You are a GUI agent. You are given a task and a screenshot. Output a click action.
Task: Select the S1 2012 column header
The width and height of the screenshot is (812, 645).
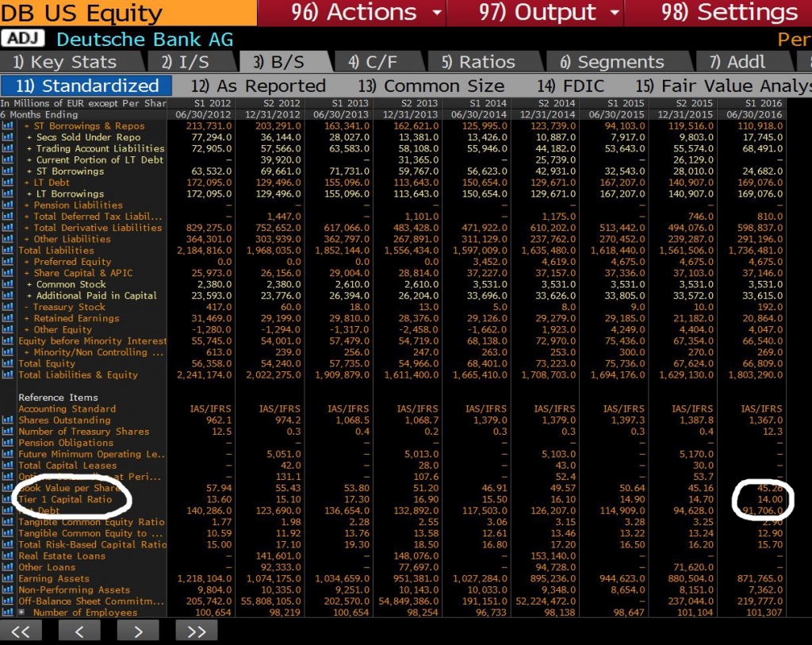click(213, 103)
